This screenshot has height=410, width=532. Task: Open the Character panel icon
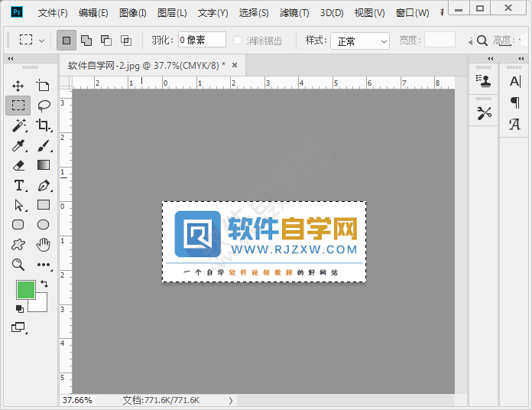[x=515, y=81]
